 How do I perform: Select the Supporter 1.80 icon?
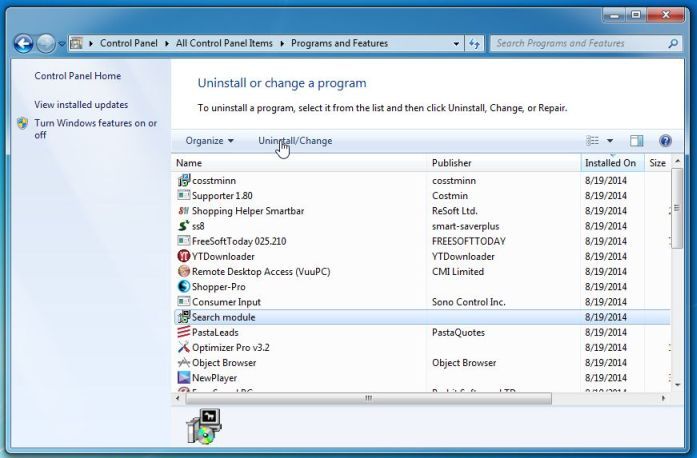tap(184, 195)
